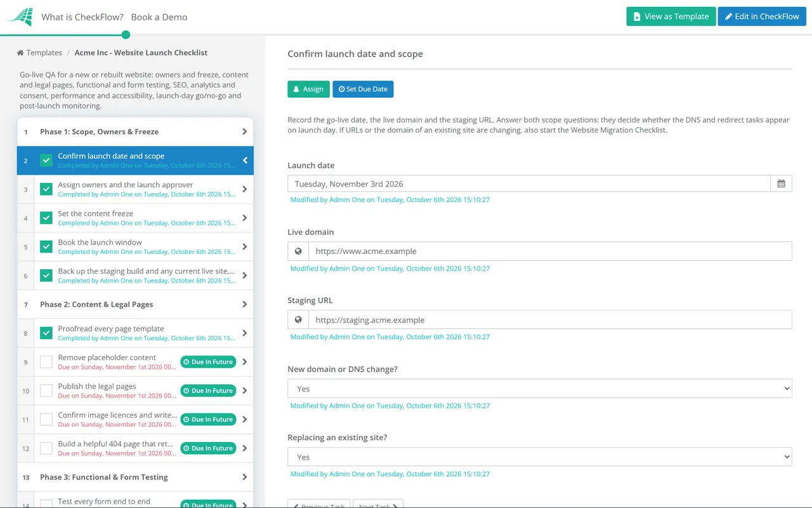This screenshot has width=812, height=508.
Task: Uncheck Assign owners and the launch approver
Action: [x=46, y=189]
